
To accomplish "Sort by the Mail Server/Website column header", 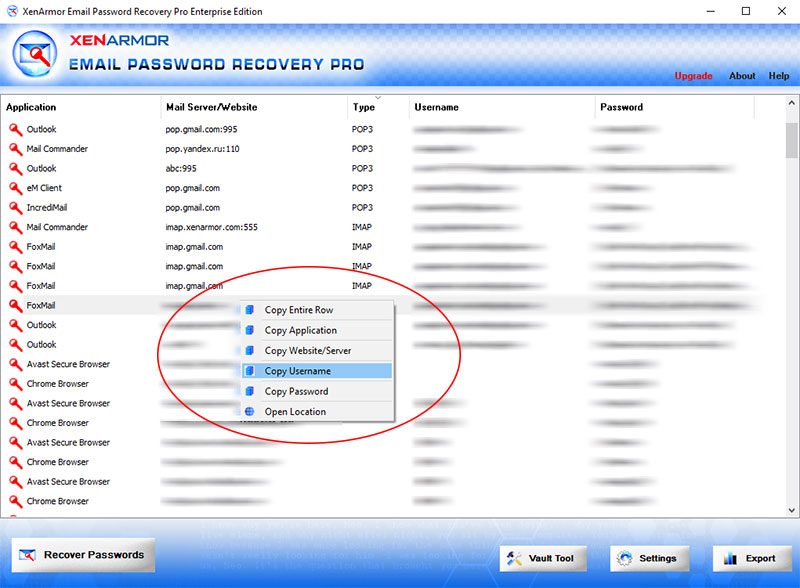I will [254, 107].
